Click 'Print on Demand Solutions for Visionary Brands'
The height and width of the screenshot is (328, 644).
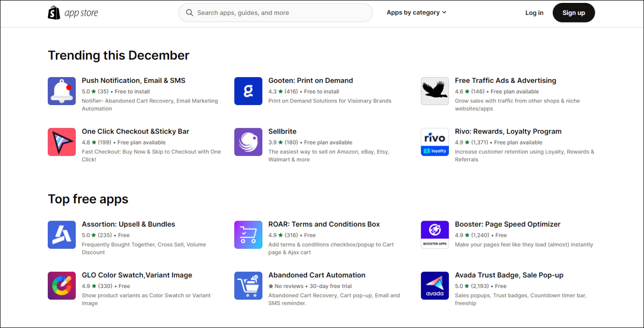(x=330, y=101)
